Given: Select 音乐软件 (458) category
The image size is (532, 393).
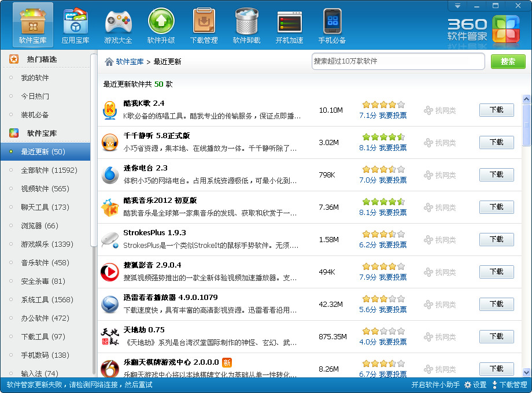Looking at the screenshot, I should click(x=46, y=263).
